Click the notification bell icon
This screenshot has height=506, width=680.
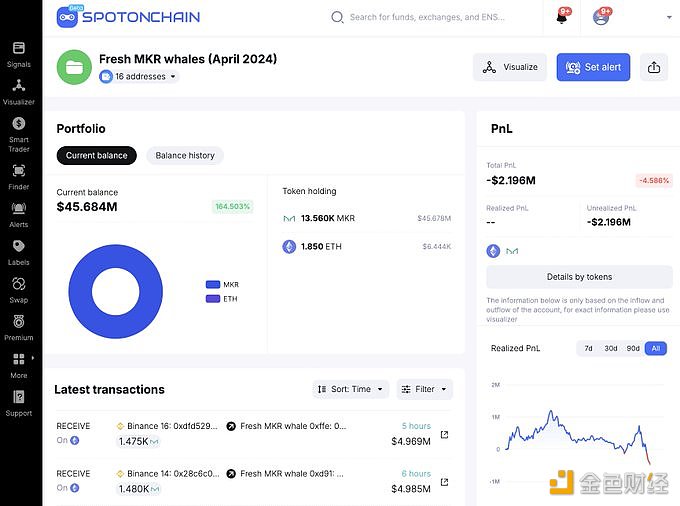point(561,17)
